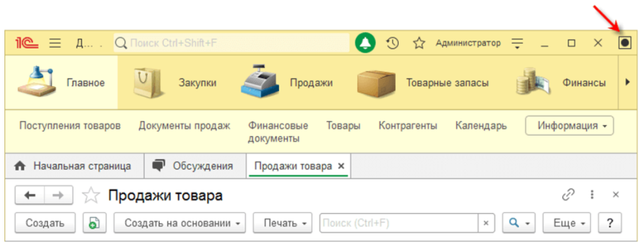
Task: Click the 1C logo icon
Action: point(27,43)
